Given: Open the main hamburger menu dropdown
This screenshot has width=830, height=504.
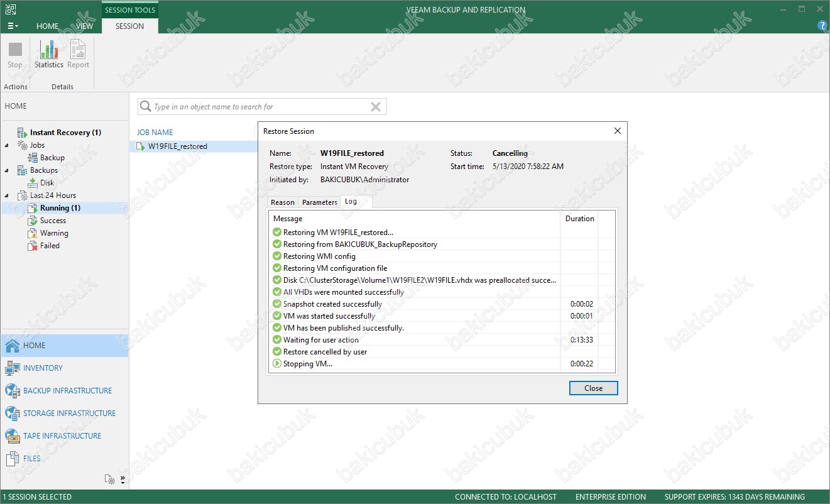Looking at the screenshot, I should click(x=13, y=26).
